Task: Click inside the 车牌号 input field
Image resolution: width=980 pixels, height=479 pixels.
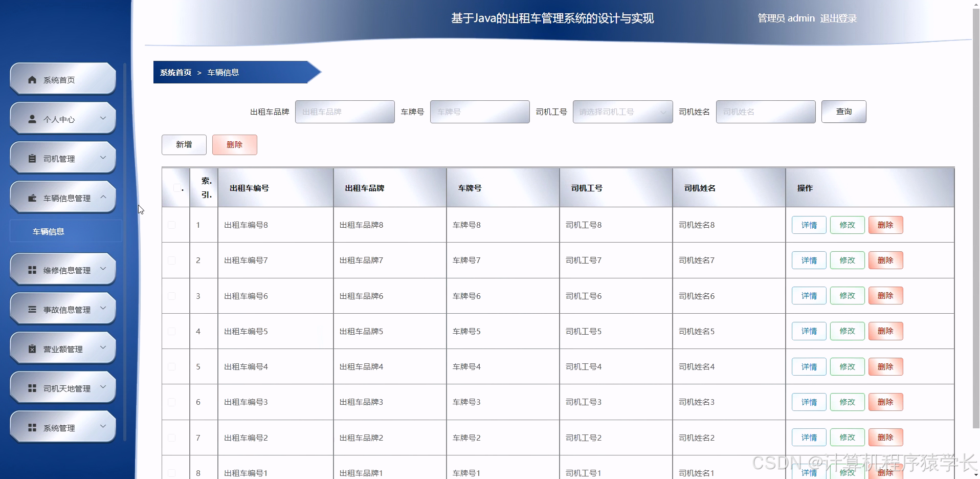Action: (479, 112)
